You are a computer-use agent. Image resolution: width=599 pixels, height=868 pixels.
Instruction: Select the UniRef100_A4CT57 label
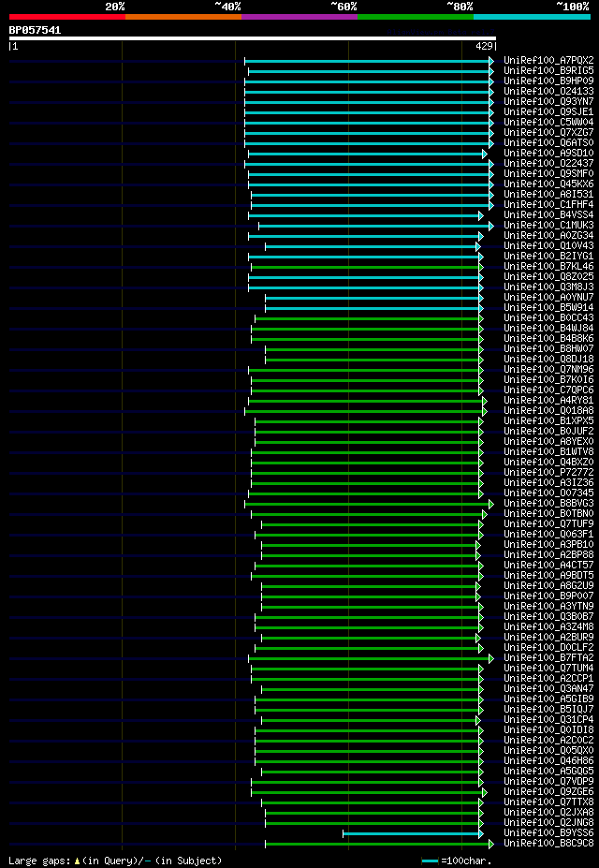[548, 566]
